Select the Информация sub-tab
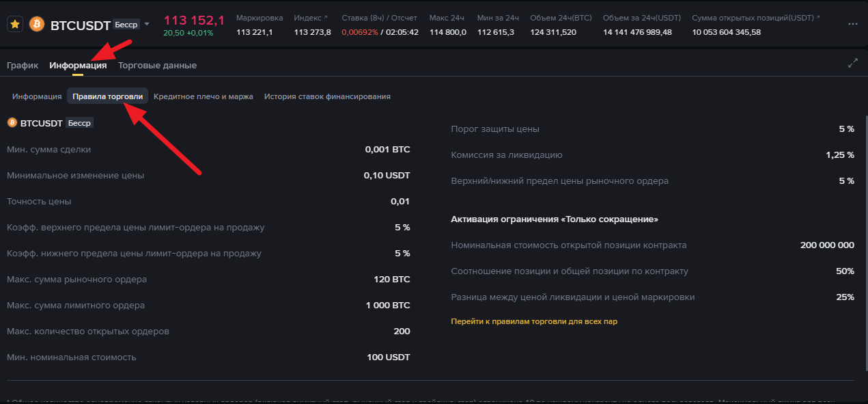Image resolution: width=868 pixels, height=404 pixels. click(37, 96)
